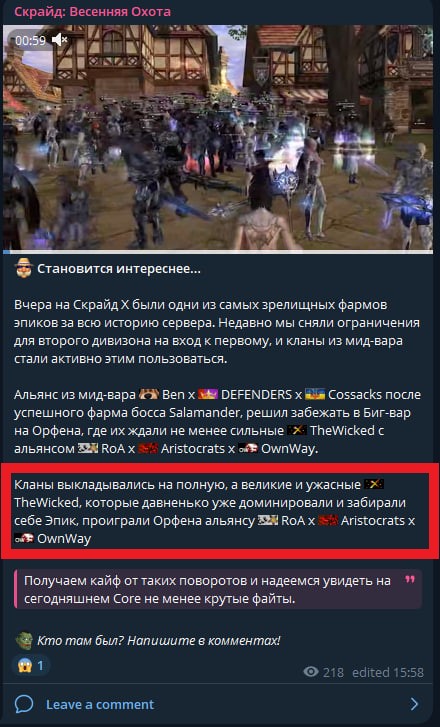Click the views eye icon
The width and height of the screenshot is (440, 727).
coord(311,672)
